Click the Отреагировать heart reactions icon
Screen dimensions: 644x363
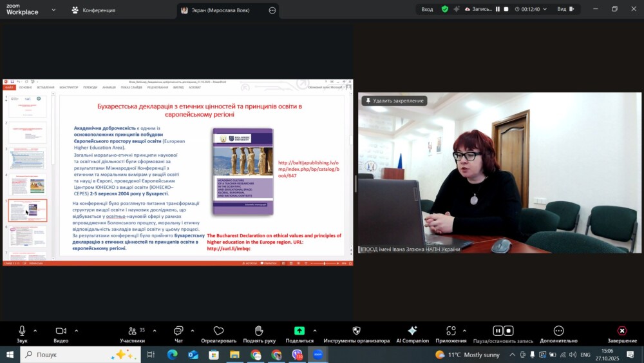(218, 331)
